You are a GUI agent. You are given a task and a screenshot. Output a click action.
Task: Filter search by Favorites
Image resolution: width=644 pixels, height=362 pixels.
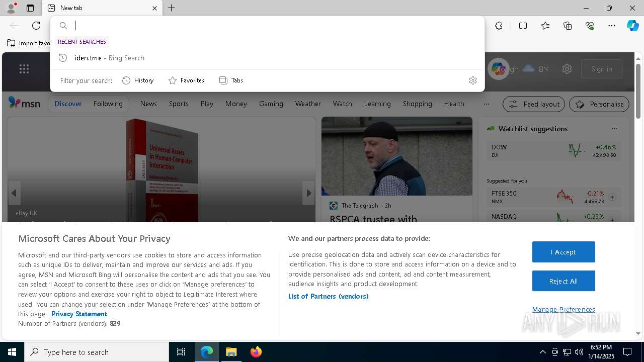coord(186,80)
